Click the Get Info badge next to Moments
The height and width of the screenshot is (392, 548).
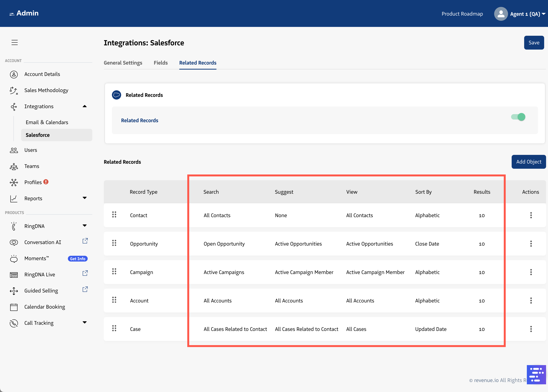click(x=77, y=258)
